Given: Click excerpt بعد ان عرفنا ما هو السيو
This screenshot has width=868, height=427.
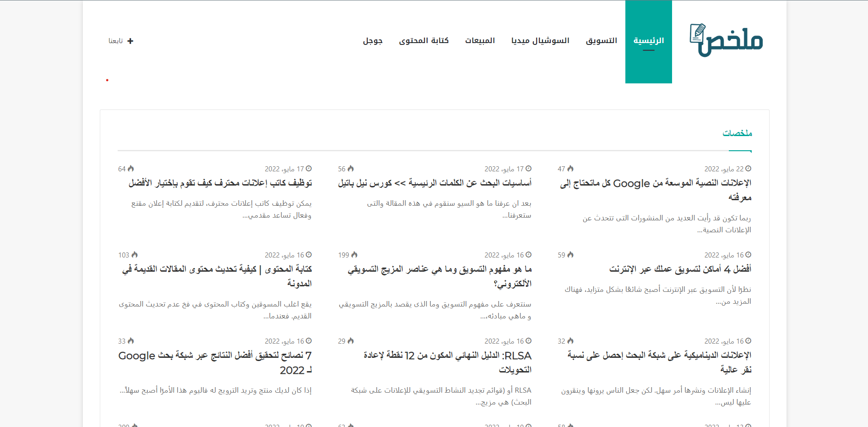Looking at the screenshot, I should pos(449,209).
